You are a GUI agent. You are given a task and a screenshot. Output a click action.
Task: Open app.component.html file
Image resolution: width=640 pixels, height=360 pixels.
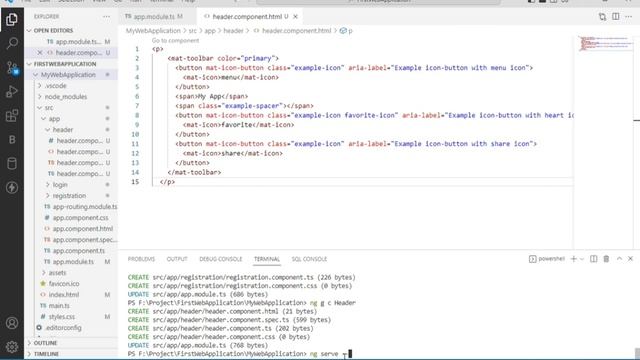[x=82, y=229]
